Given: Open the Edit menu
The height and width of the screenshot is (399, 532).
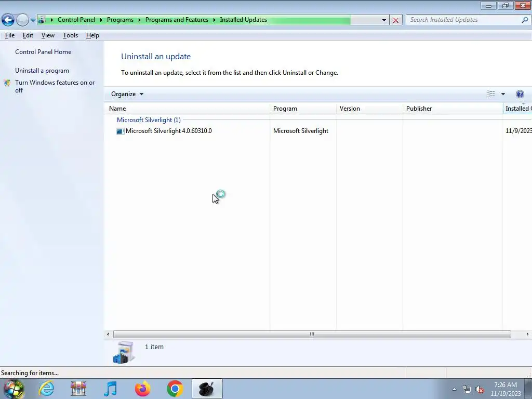Looking at the screenshot, I should [28, 35].
